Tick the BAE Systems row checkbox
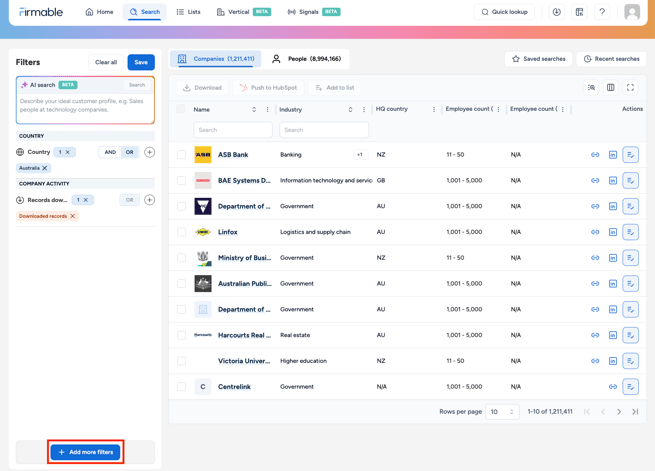This screenshot has width=655, height=471. click(181, 181)
